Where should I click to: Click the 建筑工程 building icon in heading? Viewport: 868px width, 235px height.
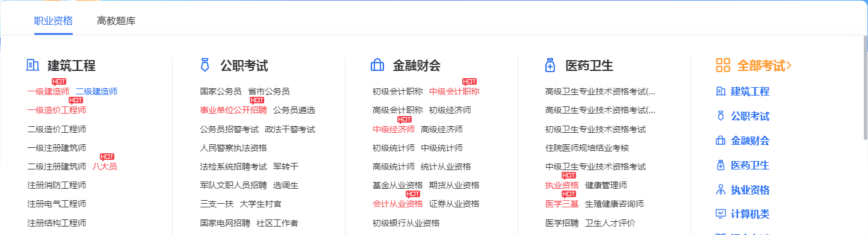tap(33, 65)
